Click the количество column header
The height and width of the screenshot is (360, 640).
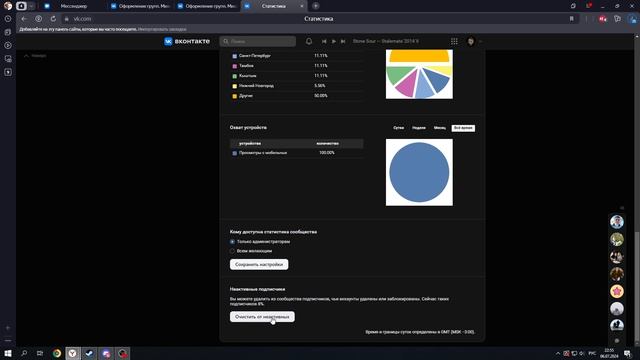point(327,144)
